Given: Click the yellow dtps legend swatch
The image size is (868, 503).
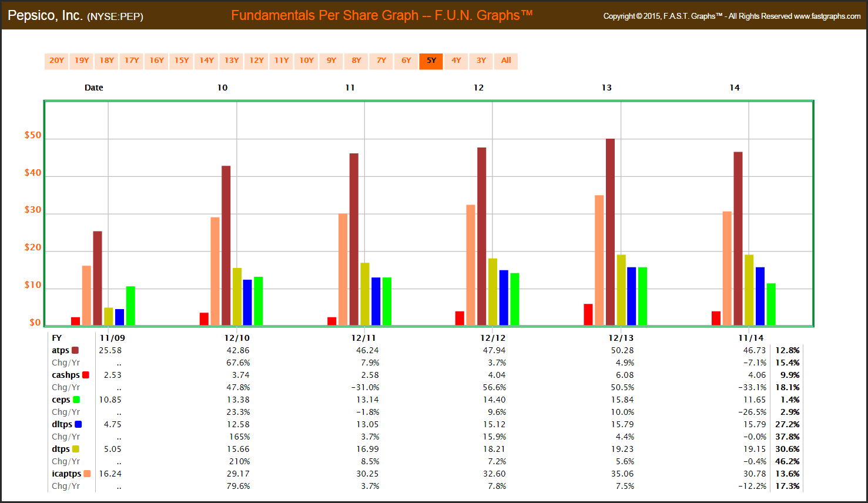Looking at the screenshot, I should [76, 449].
